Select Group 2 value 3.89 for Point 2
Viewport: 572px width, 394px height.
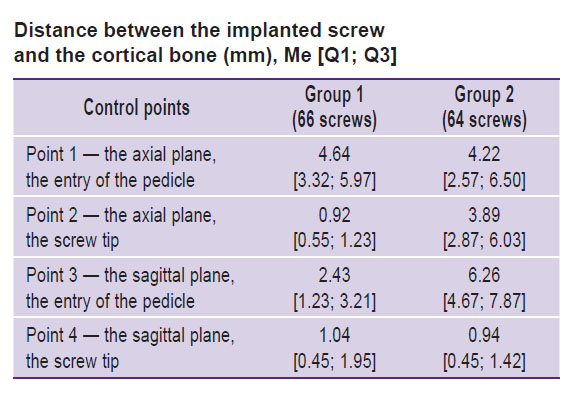point(484,215)
